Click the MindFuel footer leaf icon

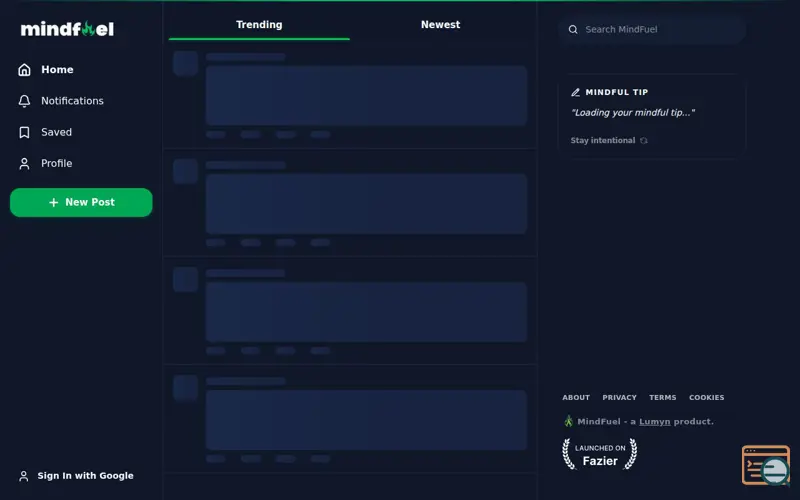(x=568, y=421)
